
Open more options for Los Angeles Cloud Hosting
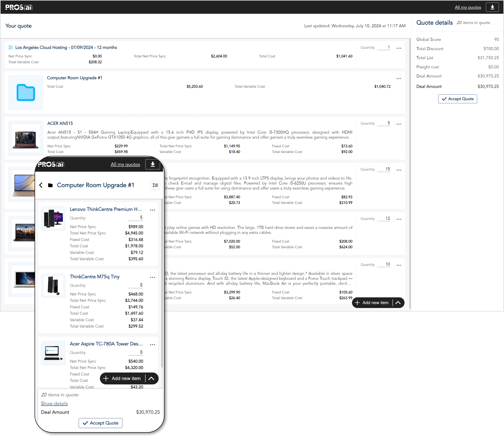coord(399,48)
